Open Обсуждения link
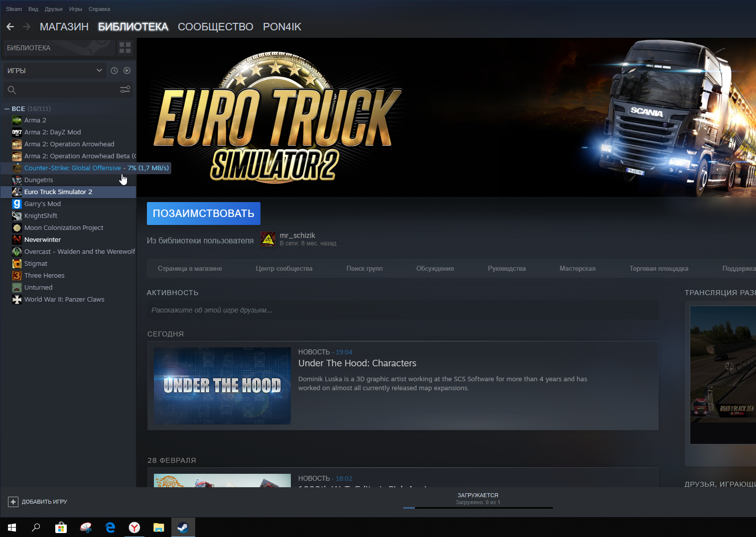 435,269
